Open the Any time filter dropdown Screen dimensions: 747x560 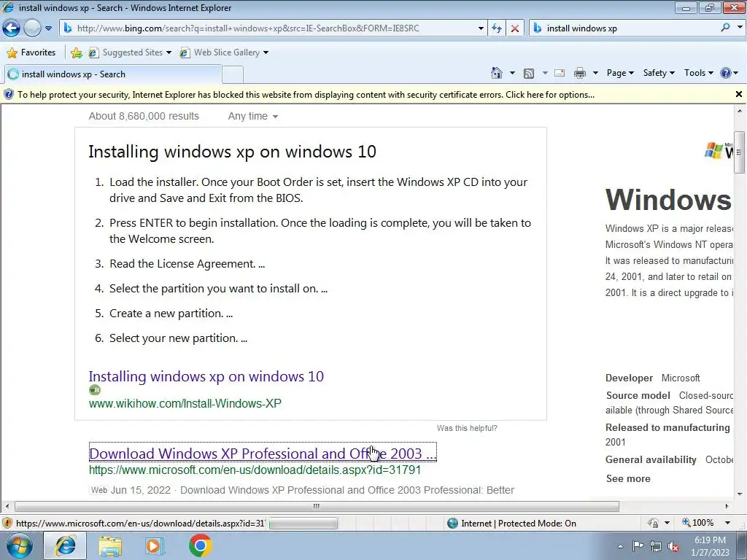click(x=252, y=116)
